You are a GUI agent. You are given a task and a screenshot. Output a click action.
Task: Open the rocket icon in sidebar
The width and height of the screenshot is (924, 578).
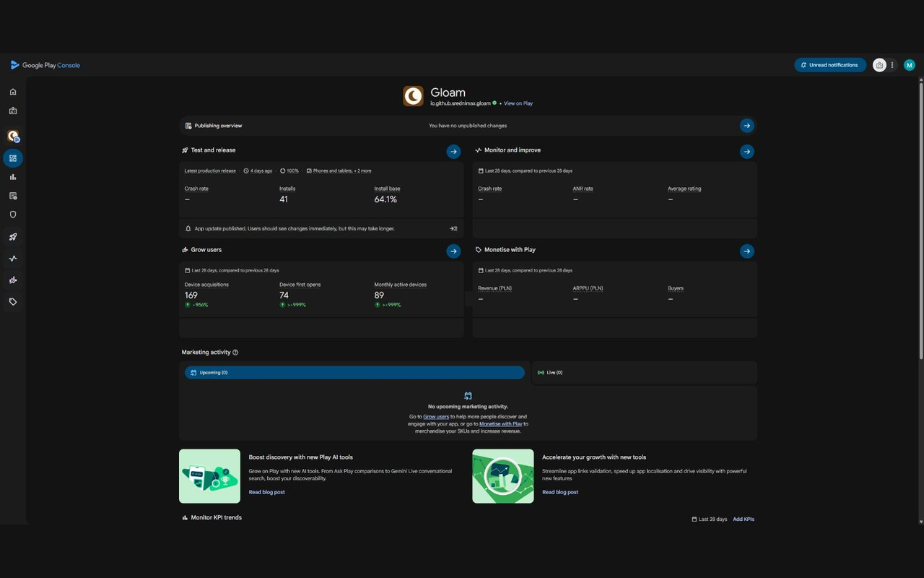pyautogui.click(x=13, y=237)
